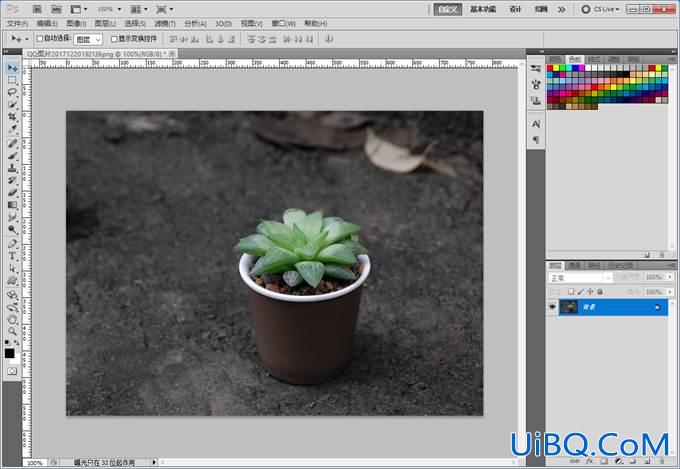Viewport: 680px width, 469px height.
Task: Hide the 背景 layer eye icon
Action: tap(552, 307)
